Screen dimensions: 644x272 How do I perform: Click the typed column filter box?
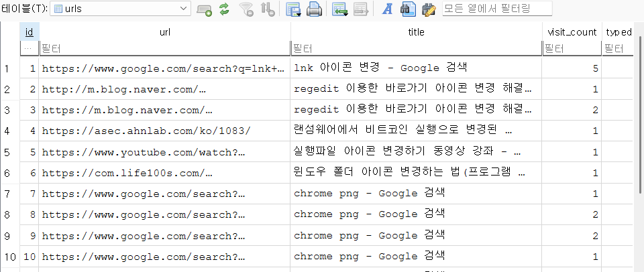[x=618, y=49]
